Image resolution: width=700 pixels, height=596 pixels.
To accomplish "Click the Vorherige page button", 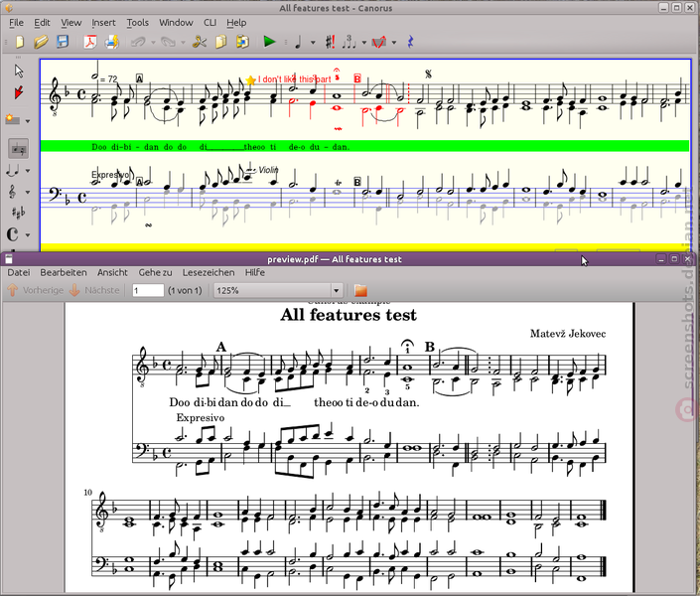I will 36,290.
